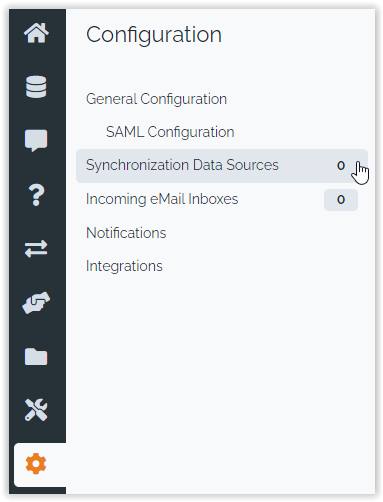Image resolution: width=383 pixels, height=502 pixels.
Task: Click the question mark help icon
Action: (x=36, y=195)
